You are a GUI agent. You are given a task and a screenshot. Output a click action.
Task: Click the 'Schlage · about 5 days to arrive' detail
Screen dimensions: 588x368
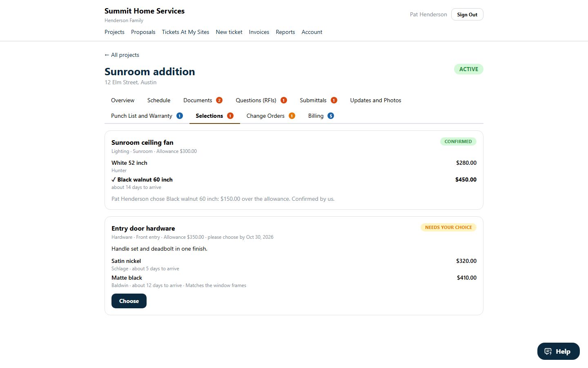click(145, 269)
